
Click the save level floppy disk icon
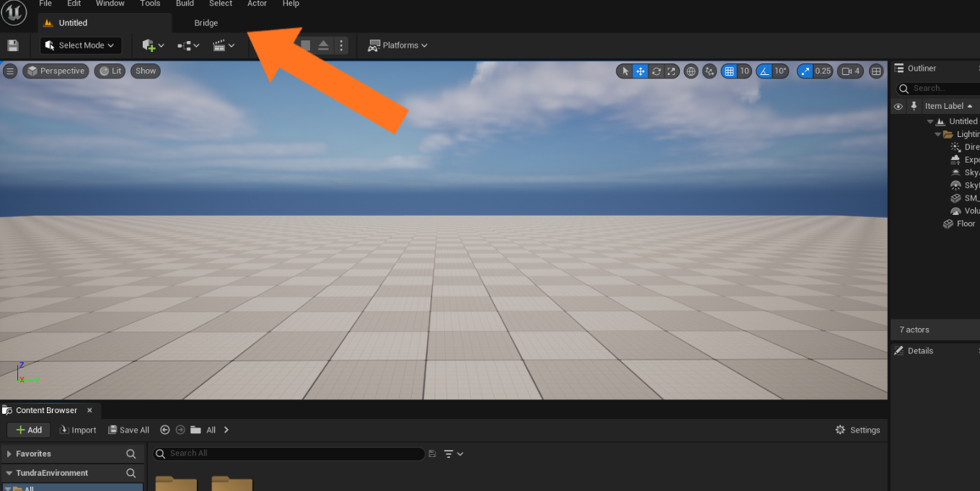pyautogui.click(x=13, y=45)
